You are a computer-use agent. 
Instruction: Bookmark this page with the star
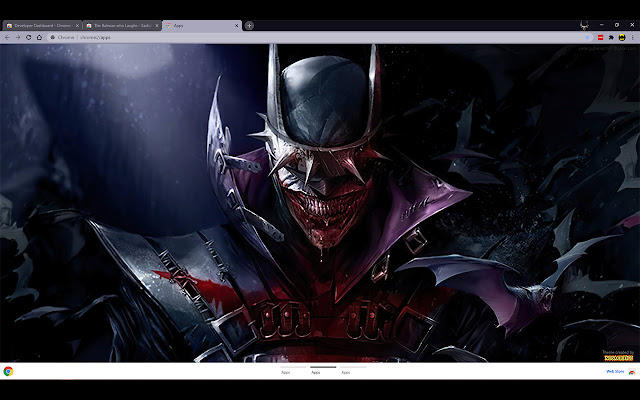(587, 37)
